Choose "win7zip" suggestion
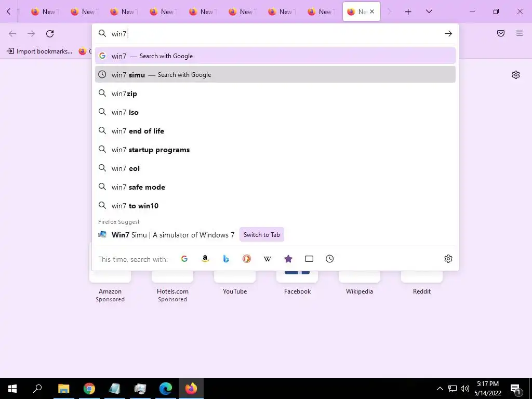532x399 pixels. (x=275, y=94)
